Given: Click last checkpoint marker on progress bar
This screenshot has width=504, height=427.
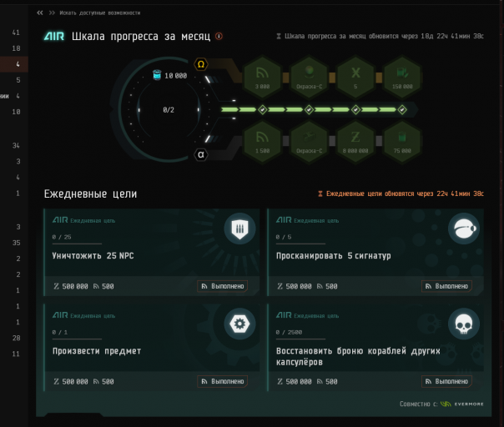Looking at the screenshot, I should pyautogui.click(x=402, y=110).
